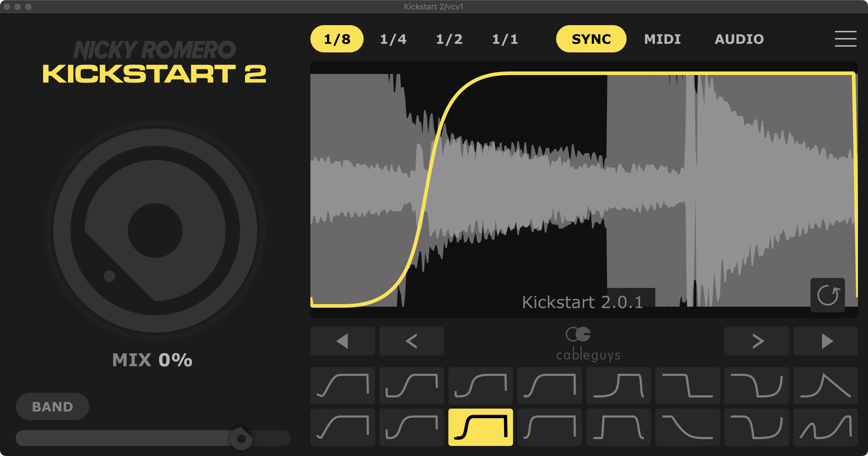The height and width of the screenshot is (456, 868).
Task: Switch to MIDI trigger mode
Action: [662, 39]
